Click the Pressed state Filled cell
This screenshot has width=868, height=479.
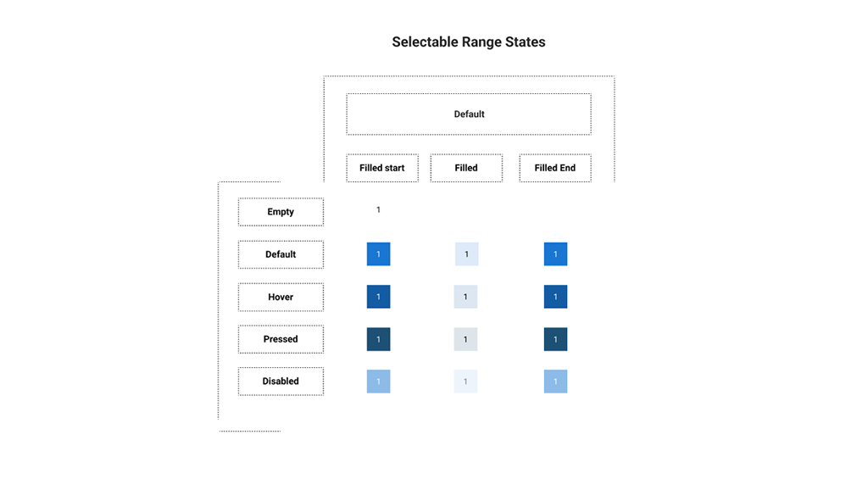click(x=465, y=339)
